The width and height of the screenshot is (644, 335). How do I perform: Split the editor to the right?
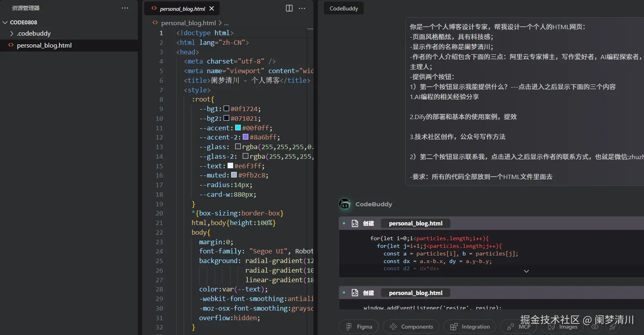(x=289, y=8)
